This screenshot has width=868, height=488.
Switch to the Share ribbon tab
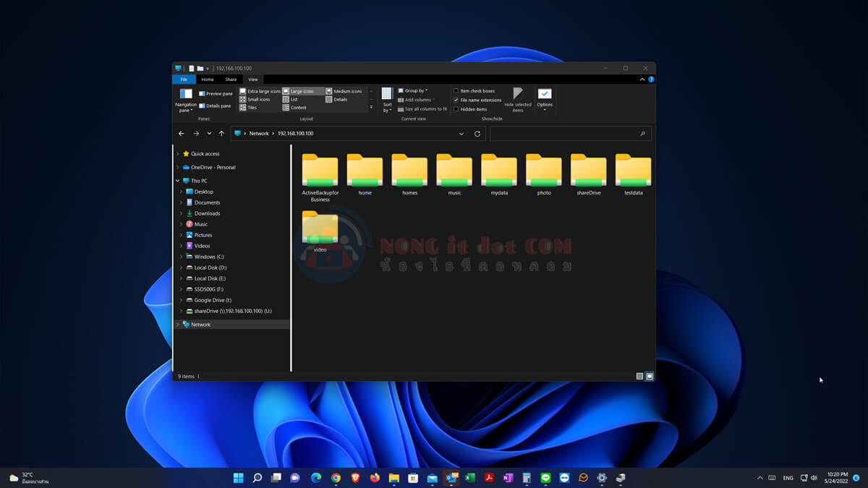[x=231, y=79]
